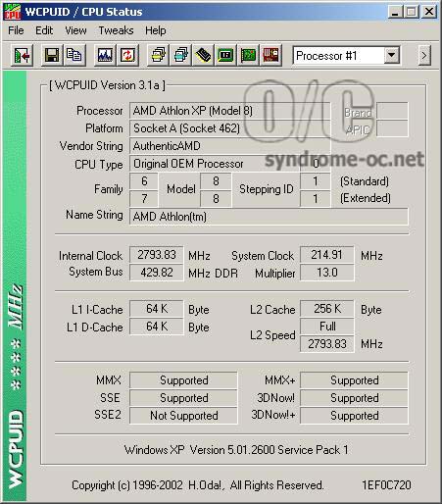Click the Name String AMD Athlon(tm) field
The height and width of the screenshot is (504, 442).
pos(269,217)
